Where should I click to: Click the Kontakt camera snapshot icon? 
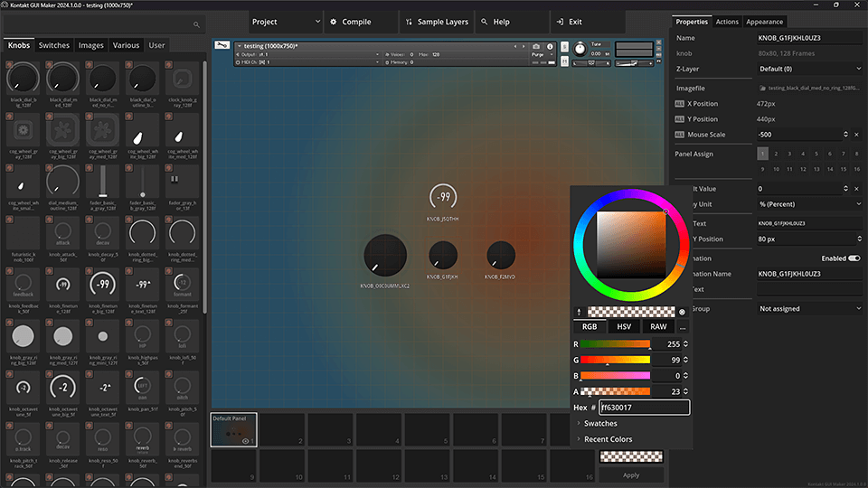tap(536, 45)
